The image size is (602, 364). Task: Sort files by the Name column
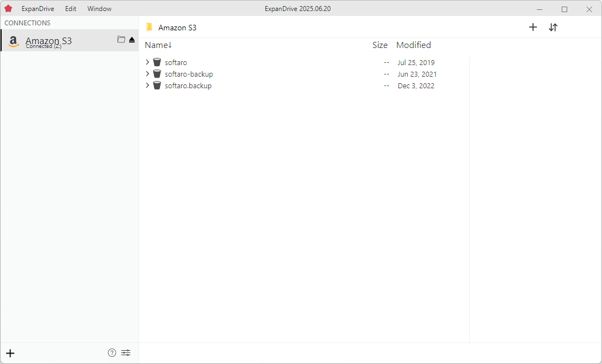coord(158,45)
